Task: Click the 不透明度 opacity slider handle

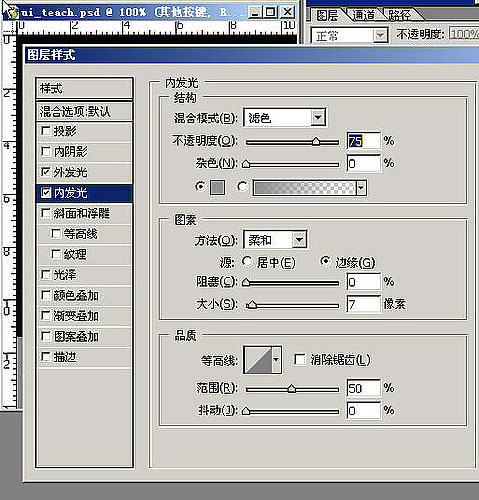Action: [x=316, y=142]
